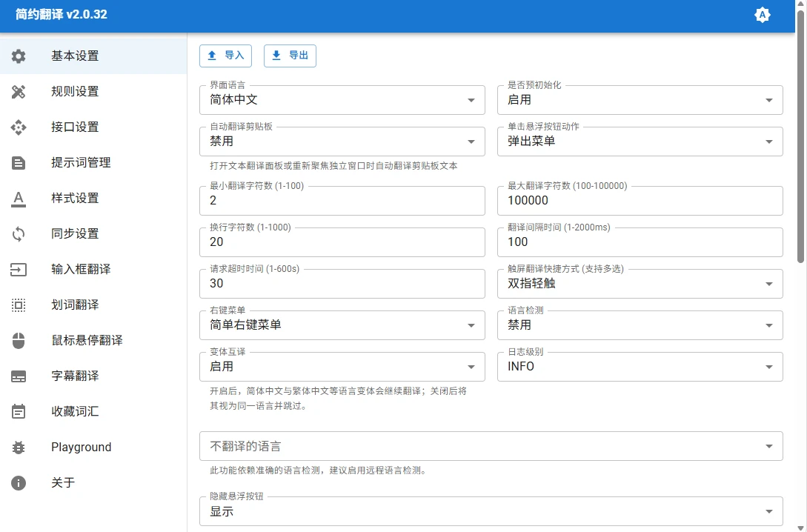Click the bug icon beside Playground
This screenshot has width=807, height=532.
pyautogui.click(x=19, y=447)
